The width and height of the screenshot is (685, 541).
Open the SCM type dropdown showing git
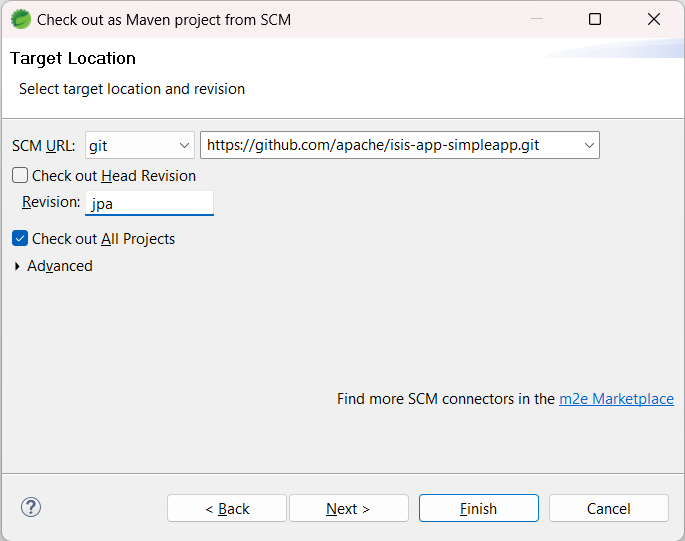139,145
